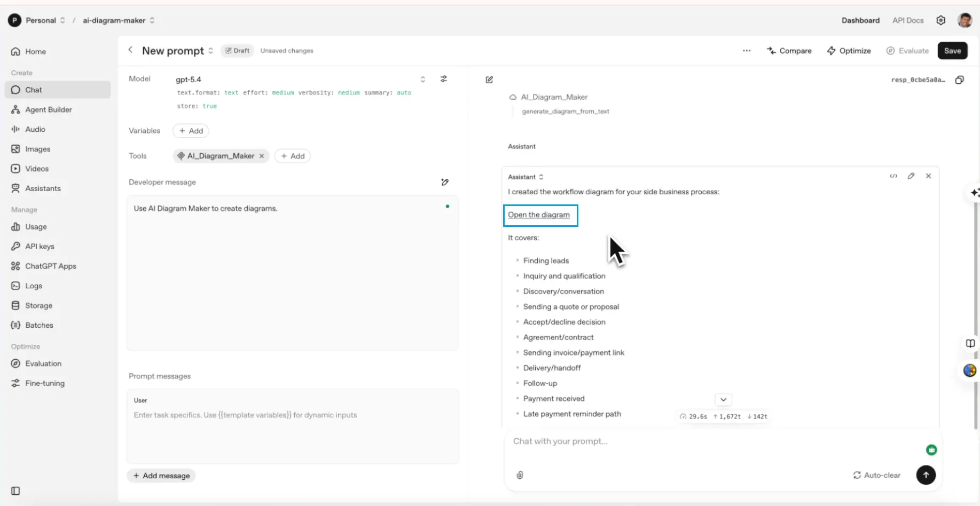Expand the New prompt version selector
The height and width of the screenshot is (506, 980).
coord(211,51)
